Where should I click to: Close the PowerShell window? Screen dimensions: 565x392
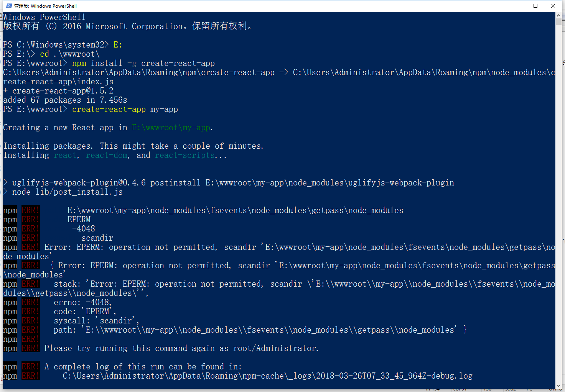click(553, 6)
